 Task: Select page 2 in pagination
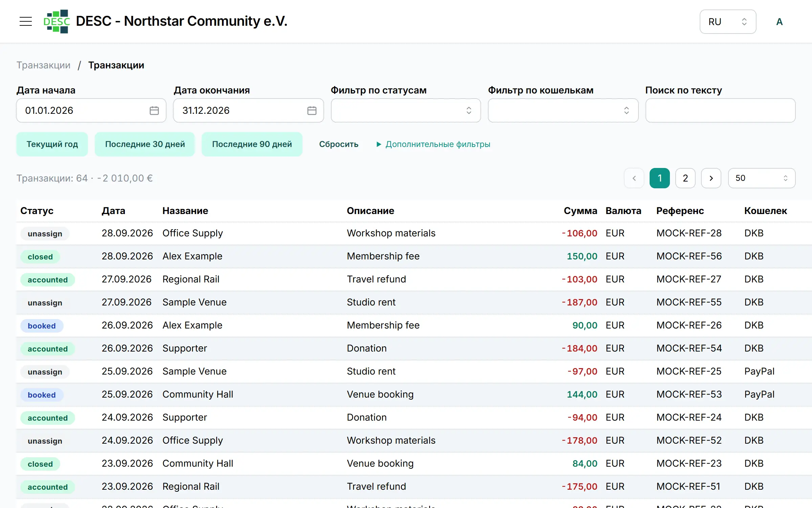pos(685,178)
